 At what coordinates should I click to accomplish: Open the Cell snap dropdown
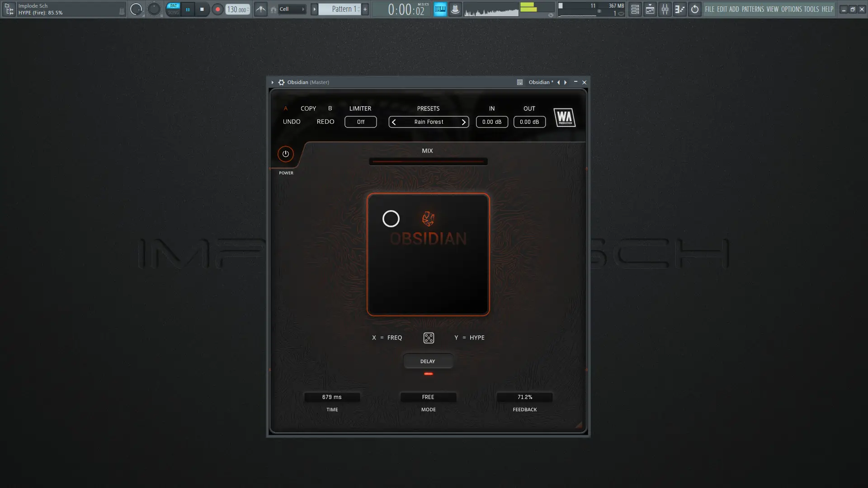[x=292, y=9]
